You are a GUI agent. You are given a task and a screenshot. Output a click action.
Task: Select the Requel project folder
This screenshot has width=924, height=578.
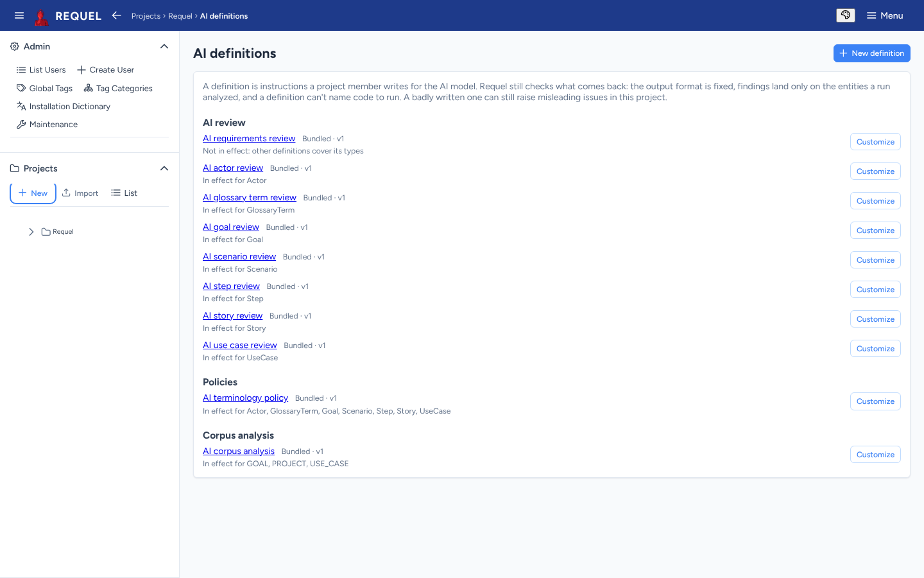(x=58, y=232)
